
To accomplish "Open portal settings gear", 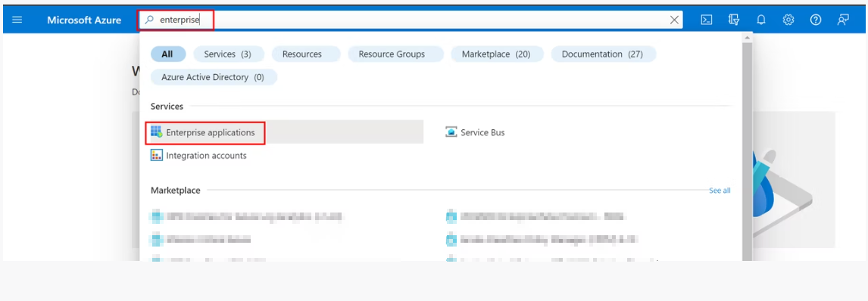I will [788, 20].
